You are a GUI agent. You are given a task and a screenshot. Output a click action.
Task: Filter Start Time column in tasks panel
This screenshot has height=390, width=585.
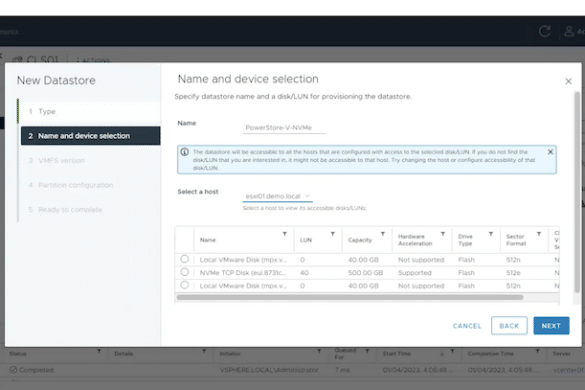(452, 351)
